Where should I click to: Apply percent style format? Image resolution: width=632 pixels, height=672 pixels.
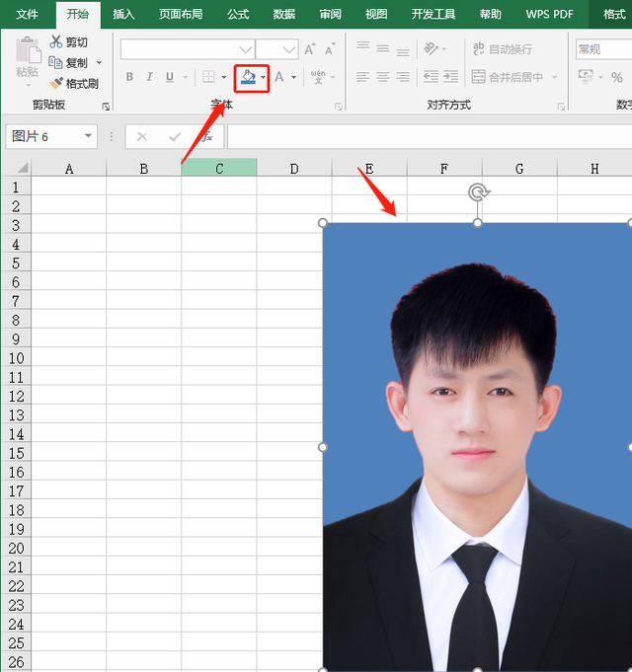pyautogui.click(x=617, y=77)
